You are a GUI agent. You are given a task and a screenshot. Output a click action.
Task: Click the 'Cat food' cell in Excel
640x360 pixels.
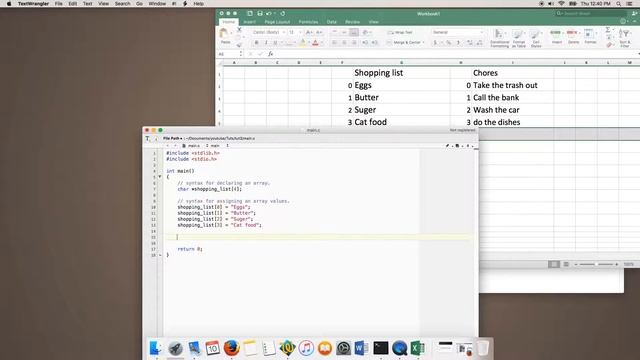(370, 122)
